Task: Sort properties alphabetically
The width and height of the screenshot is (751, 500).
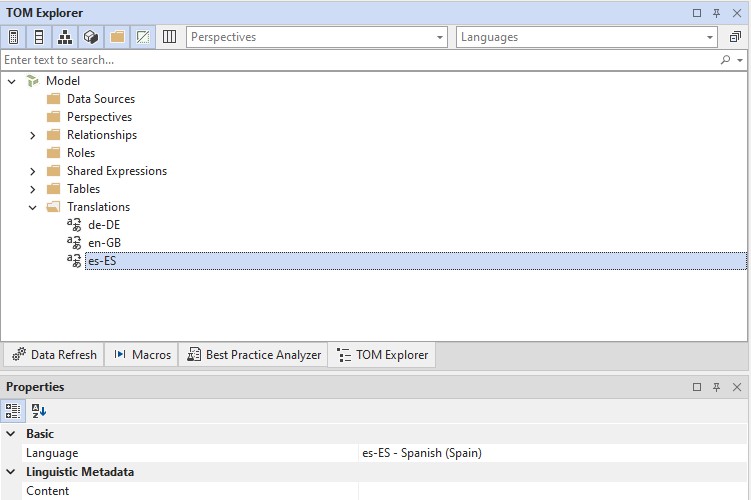Action: coord(39,410)
